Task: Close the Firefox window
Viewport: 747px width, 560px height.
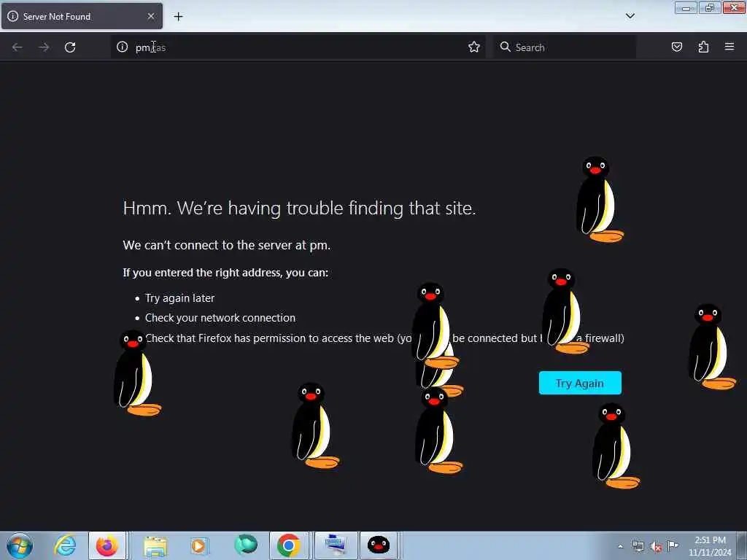Action: [x=734, y=7]
